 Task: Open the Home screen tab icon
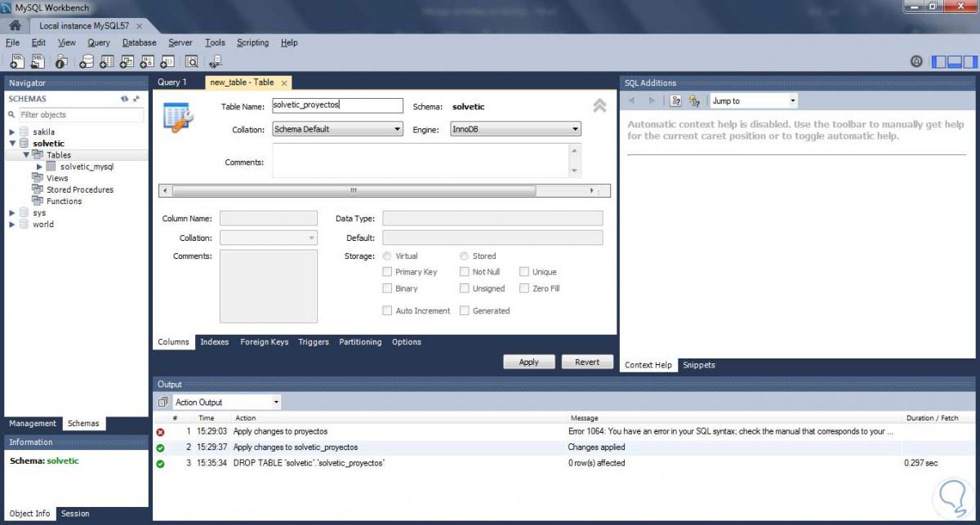point(15,25)
